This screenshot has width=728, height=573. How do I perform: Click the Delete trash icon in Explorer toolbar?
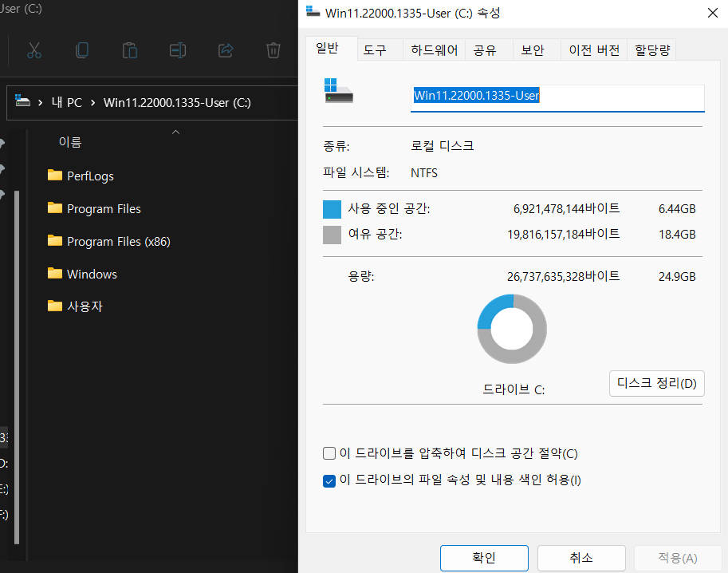(x=273, y=50)
